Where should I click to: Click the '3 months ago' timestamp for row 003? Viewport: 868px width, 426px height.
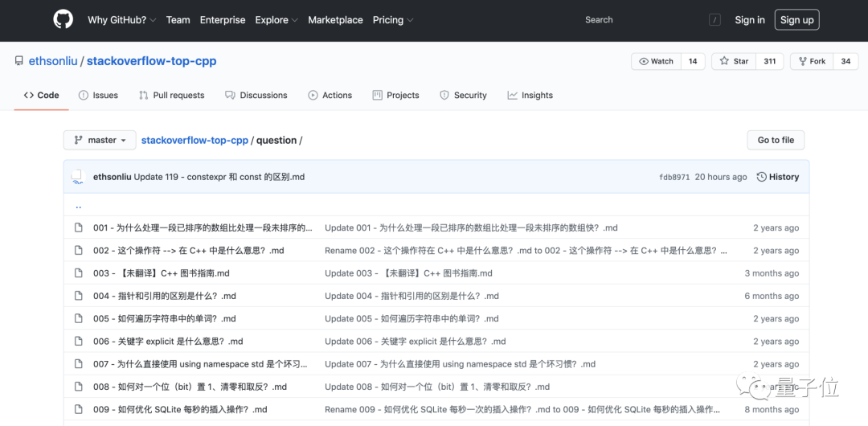[x=772, y=273]
